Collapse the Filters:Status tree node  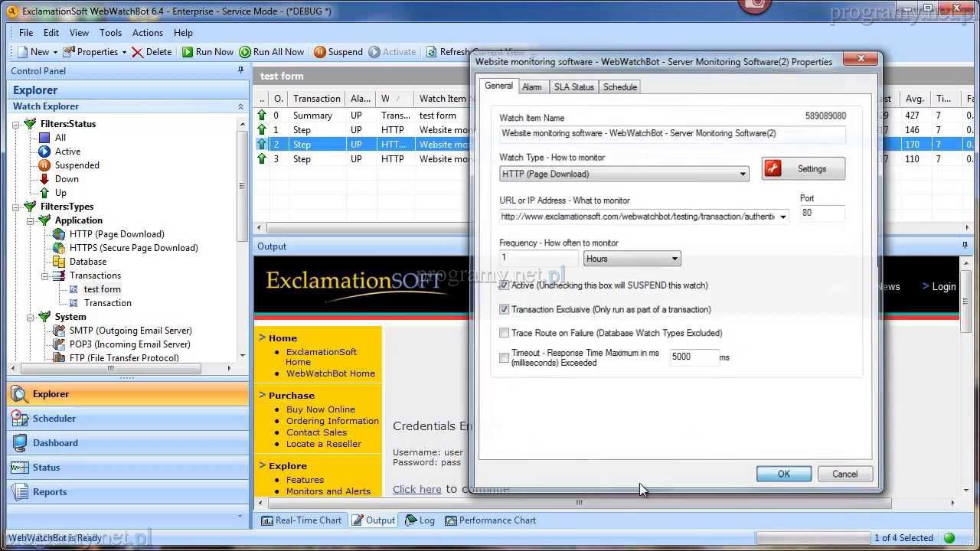[x=16, y=124]
